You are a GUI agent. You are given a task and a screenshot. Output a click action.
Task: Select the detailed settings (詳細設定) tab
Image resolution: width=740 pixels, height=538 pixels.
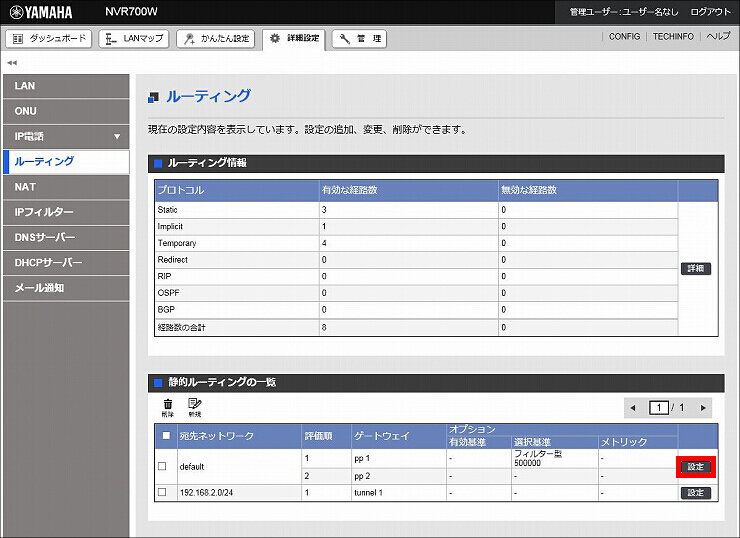click(294, 39)
